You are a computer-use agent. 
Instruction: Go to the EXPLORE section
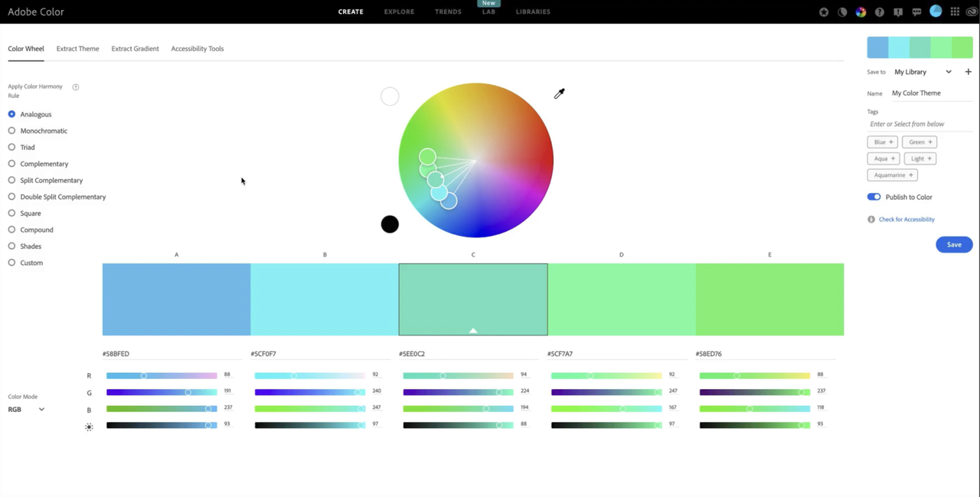[x=399, y=11]
